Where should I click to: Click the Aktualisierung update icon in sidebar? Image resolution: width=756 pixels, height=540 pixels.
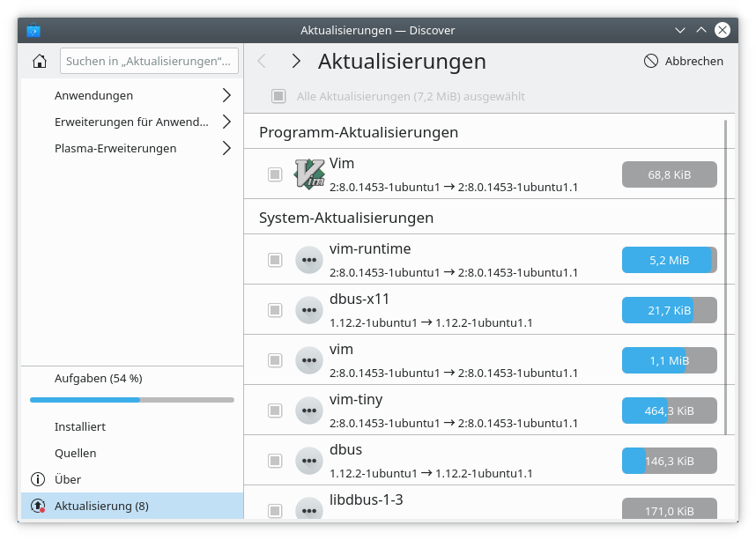[x=38, y=506]
